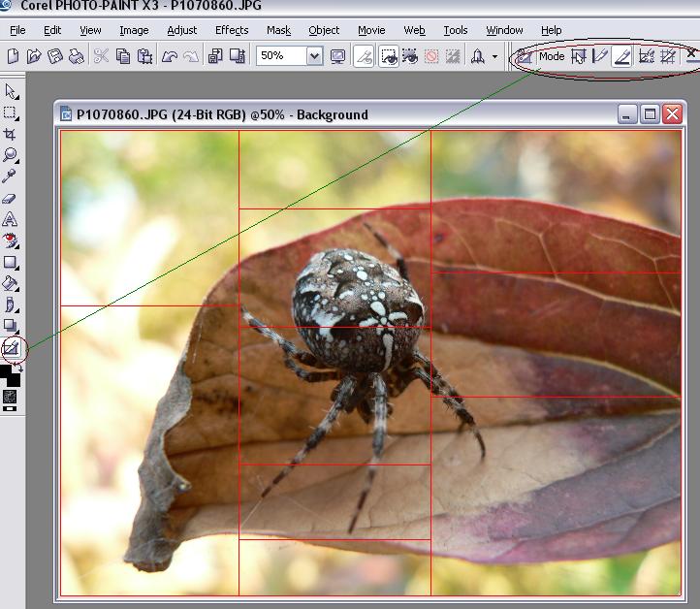Activate the Crop tool
The image size is (700, 609).
tap(11, 134)
